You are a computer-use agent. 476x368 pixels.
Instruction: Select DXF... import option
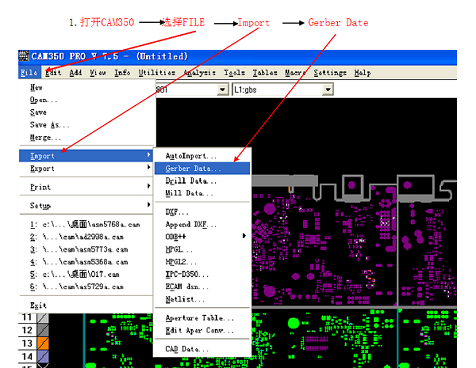(202, 212)
